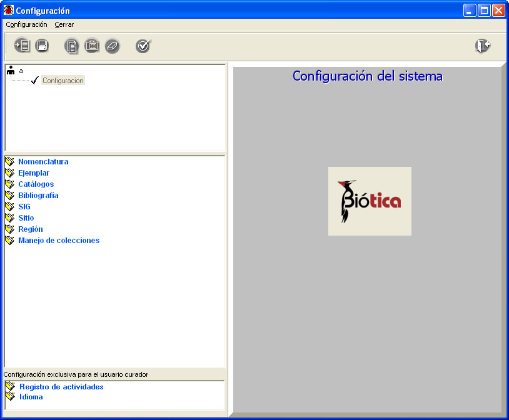Click the paste clipboard toolbar icon
Screen dimensions: 509x420
coord(92,46)
